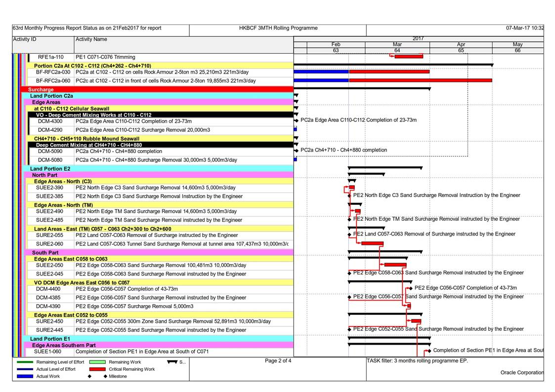Click activity ID SUEE2-390
This screenshot has height=392, width=555.
(x=49, y=188)
